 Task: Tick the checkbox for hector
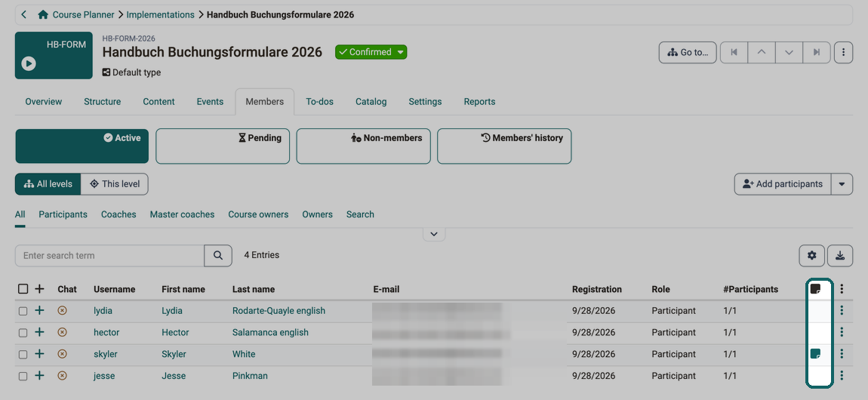click(23, 333)
